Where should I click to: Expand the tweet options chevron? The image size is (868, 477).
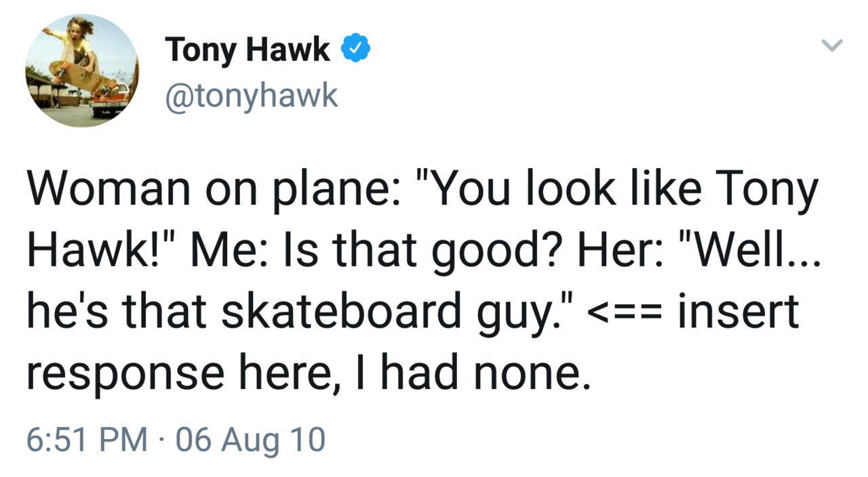point(831,45)
